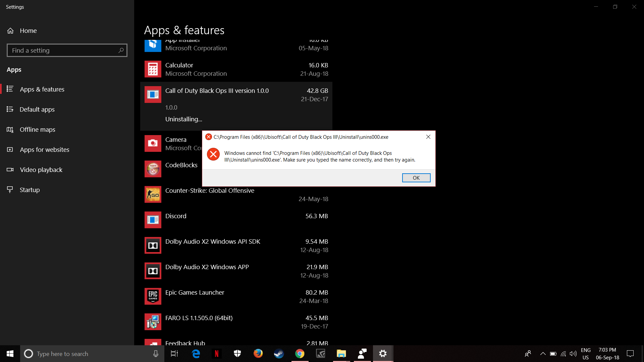Screen dimensions: 644x362
Task: Launch Firefox from the taskbar
Action: (x=258, y=354)
